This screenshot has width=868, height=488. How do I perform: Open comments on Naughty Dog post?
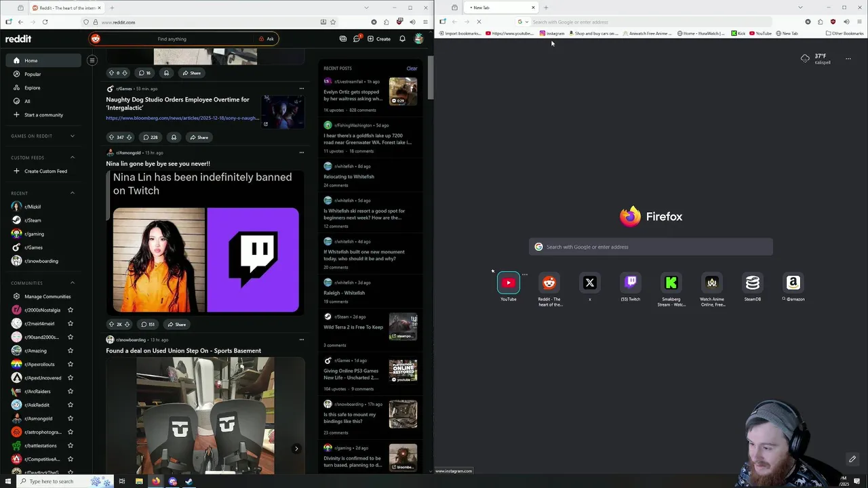(x=150, y=137)
